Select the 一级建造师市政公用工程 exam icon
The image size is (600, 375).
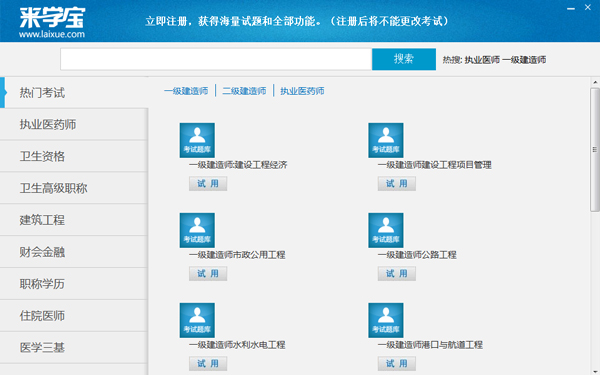pos(197,230)
